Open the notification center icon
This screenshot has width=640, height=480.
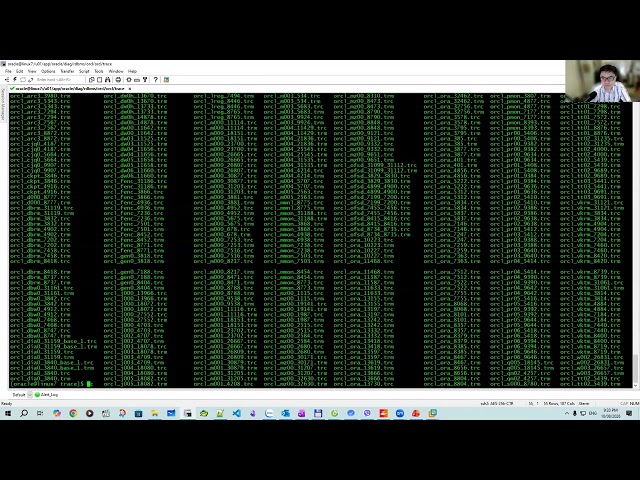tap(629, 413)
